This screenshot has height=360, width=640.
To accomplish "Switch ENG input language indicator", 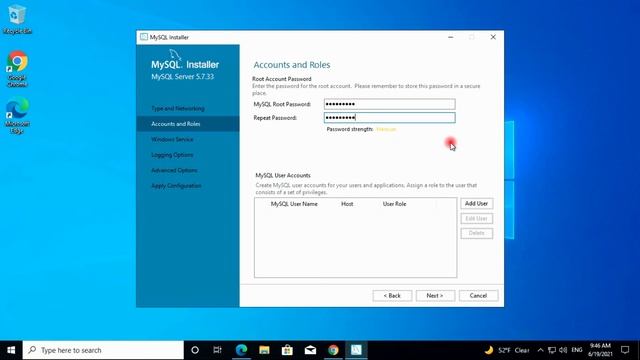I will pyautogui.click(x=577, y=350).
